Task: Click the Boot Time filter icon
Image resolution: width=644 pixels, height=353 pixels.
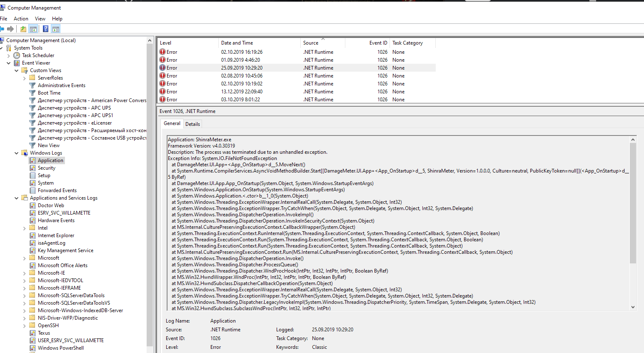Action: click(x=32, y=93)
